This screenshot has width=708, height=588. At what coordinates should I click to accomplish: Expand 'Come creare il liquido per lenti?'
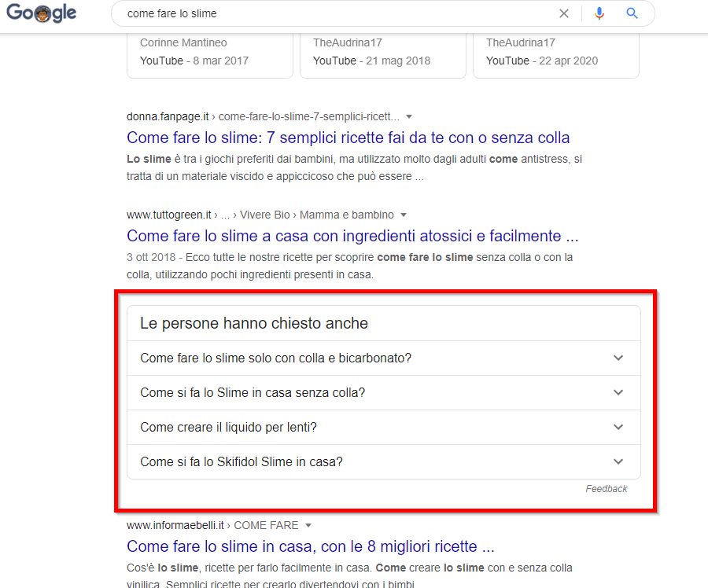pyautogui.click(x=384, y=428)
